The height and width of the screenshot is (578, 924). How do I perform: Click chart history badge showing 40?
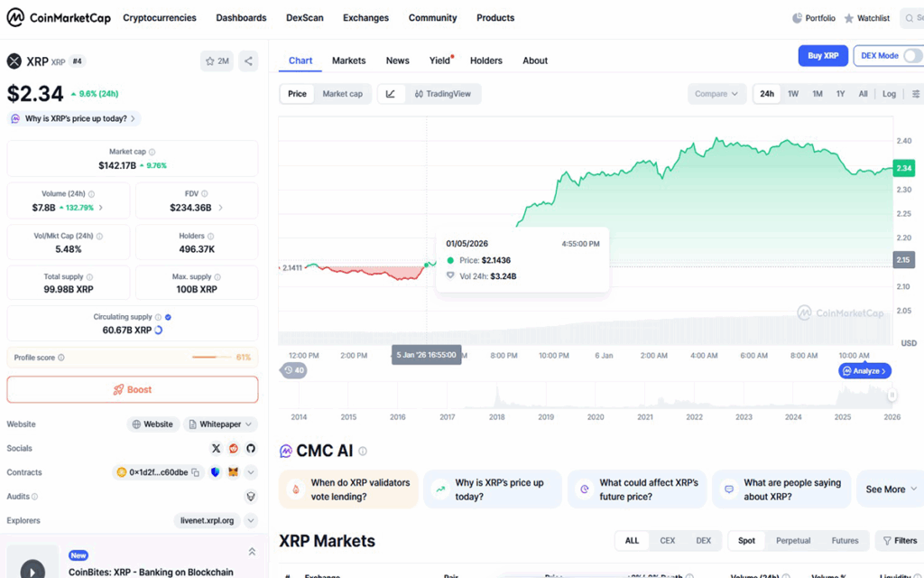pyautogui.click(x=293, y=370)
